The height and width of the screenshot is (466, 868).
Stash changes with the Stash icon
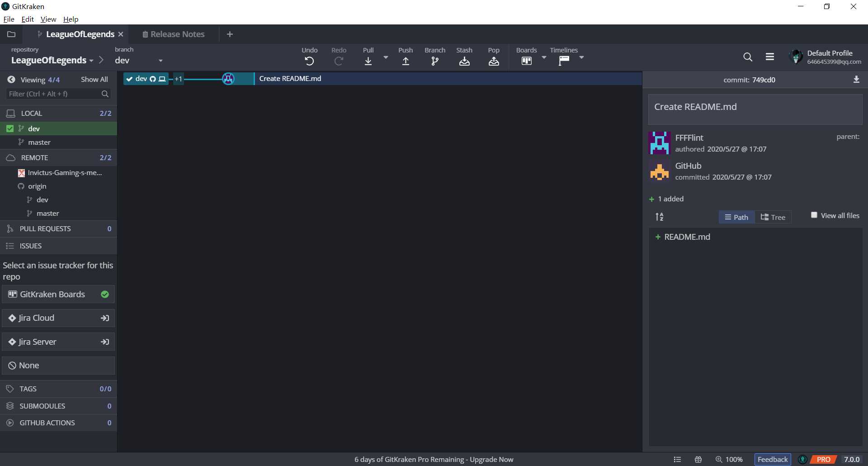pyautogui.click(x=464, y=61)
